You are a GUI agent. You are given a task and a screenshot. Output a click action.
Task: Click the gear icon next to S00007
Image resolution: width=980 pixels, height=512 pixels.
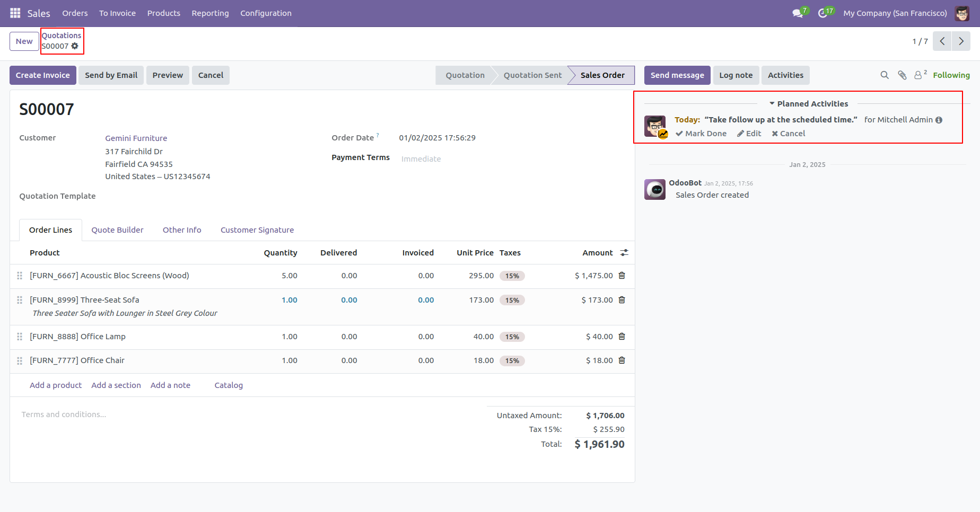tap(75, 46)
